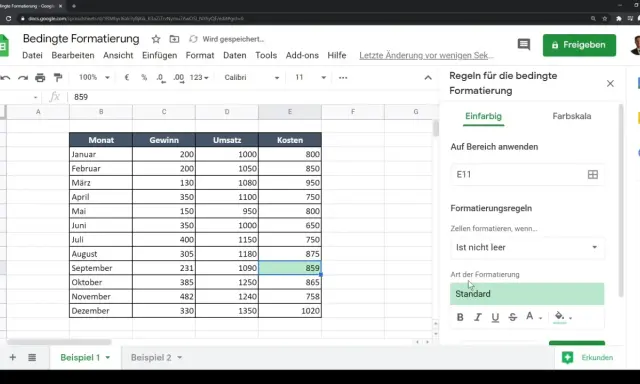This screenshot has width=640, height=384.
Task: Open the Tools menu
Action: 266,55
